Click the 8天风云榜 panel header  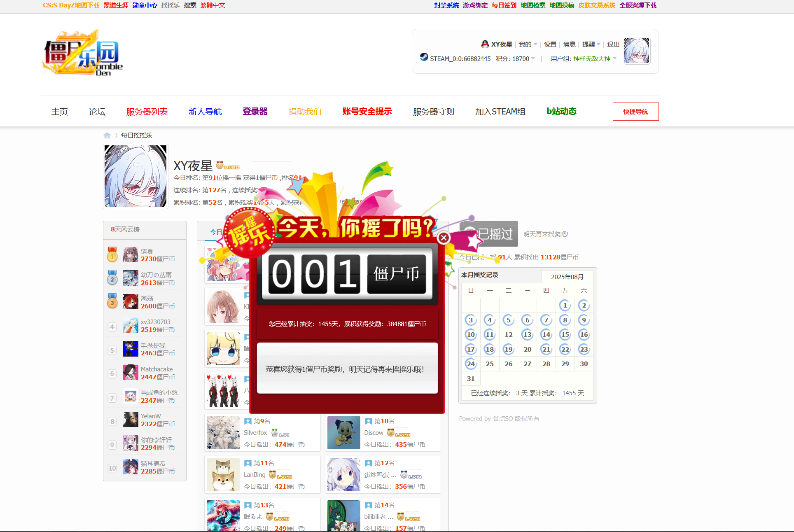click(x=145, y=229)
